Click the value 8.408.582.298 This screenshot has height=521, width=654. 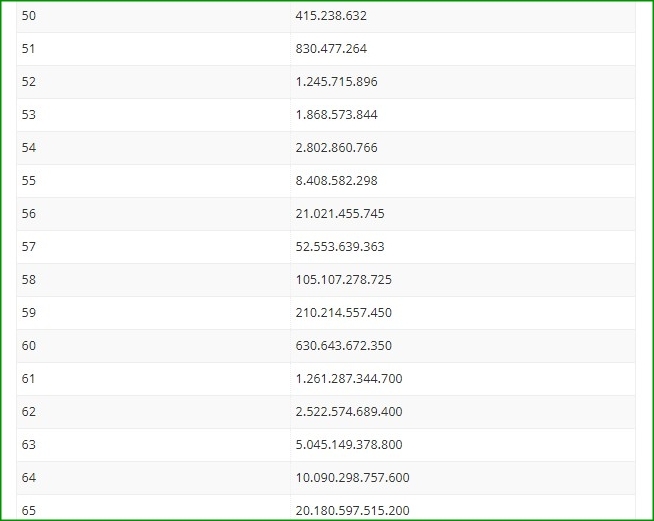point(336,181)
